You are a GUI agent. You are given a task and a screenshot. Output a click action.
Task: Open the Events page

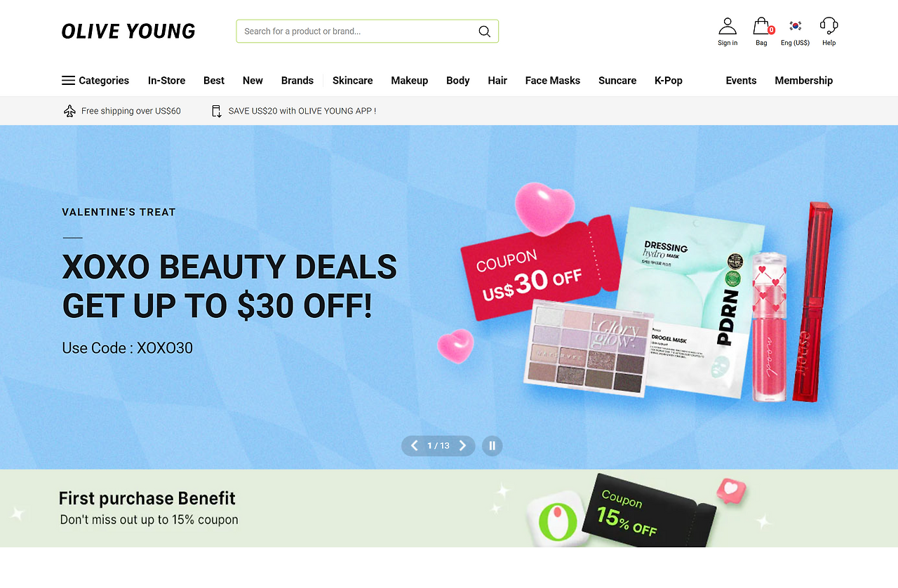click(741, 81)
